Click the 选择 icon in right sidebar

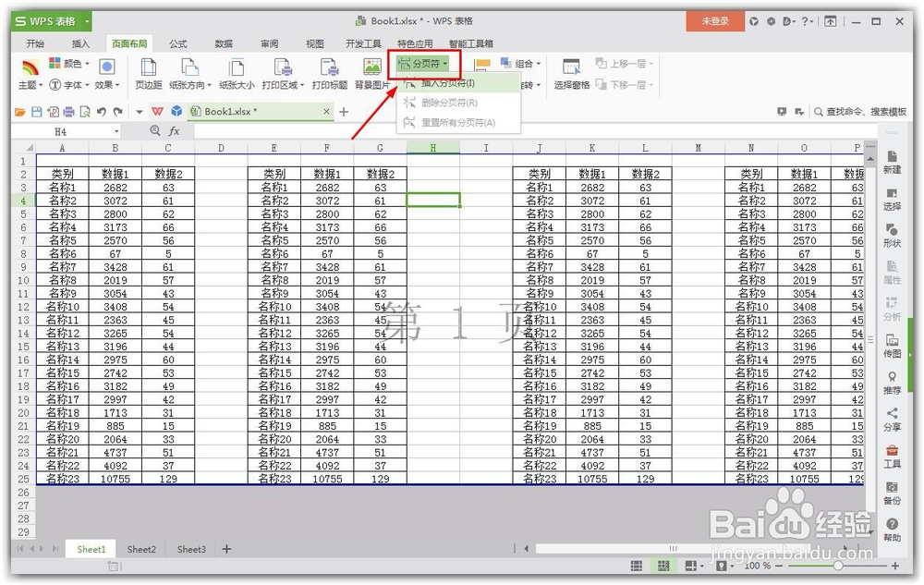point(893,193)
